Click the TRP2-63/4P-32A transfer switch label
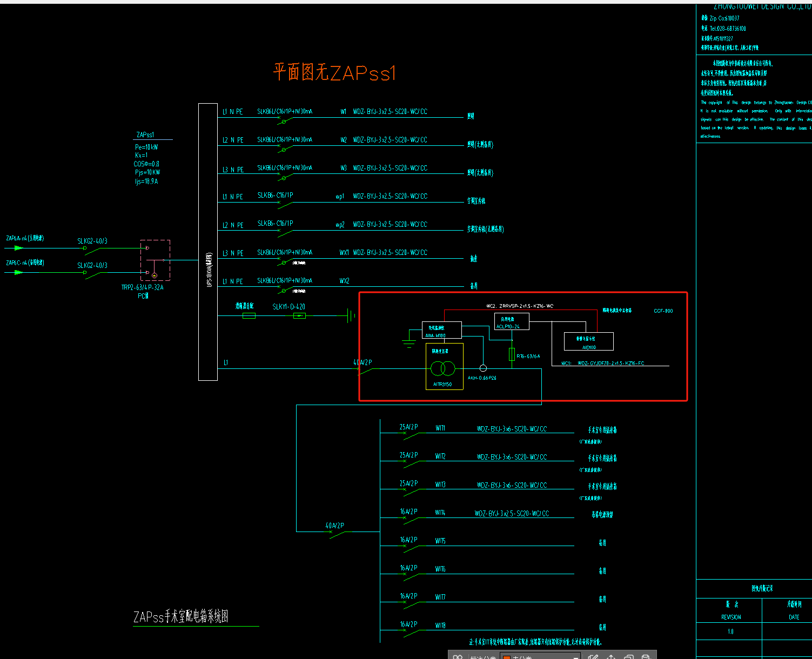 click(142, 287)
